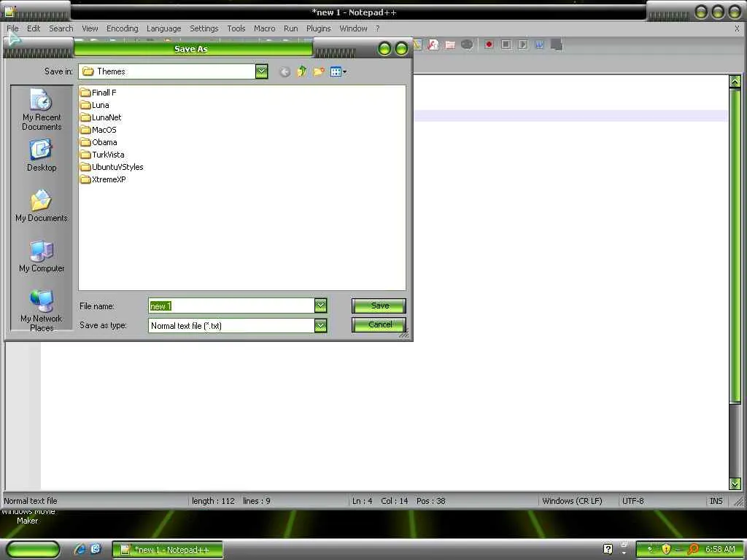
Task: Select the MacOS folder
Action: tap(98, 130)
